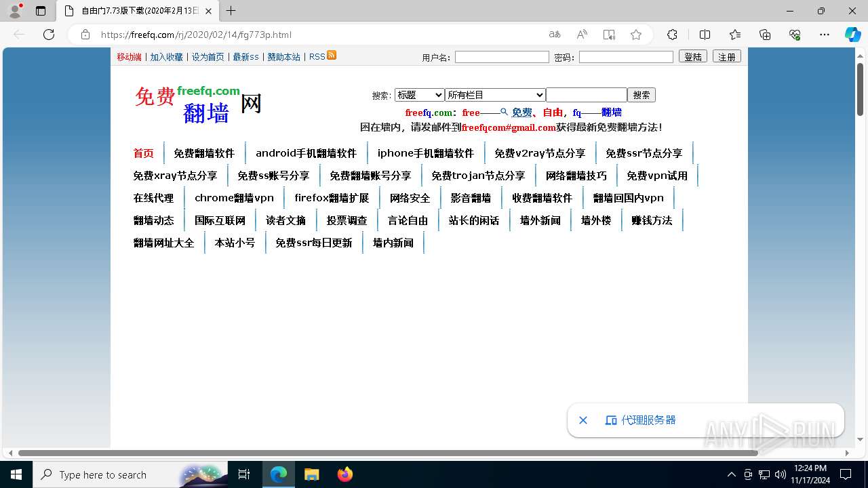Open 免费翻墙软件 menu item
This screenshot has width=868, height=488.
pyautogui.click(x=204, y=153)
